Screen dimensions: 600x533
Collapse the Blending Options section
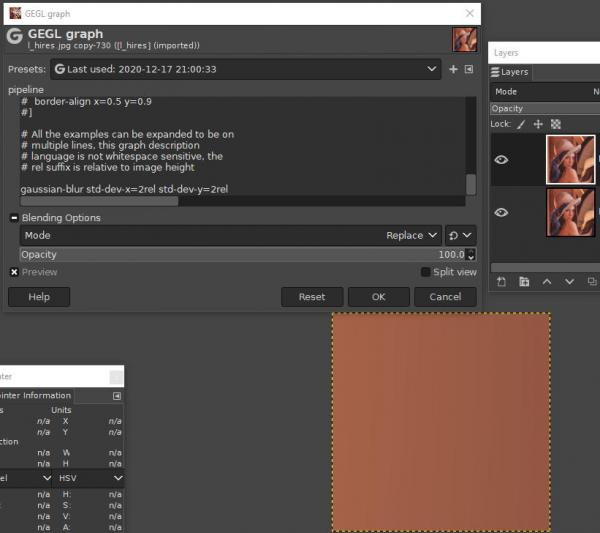14,218
